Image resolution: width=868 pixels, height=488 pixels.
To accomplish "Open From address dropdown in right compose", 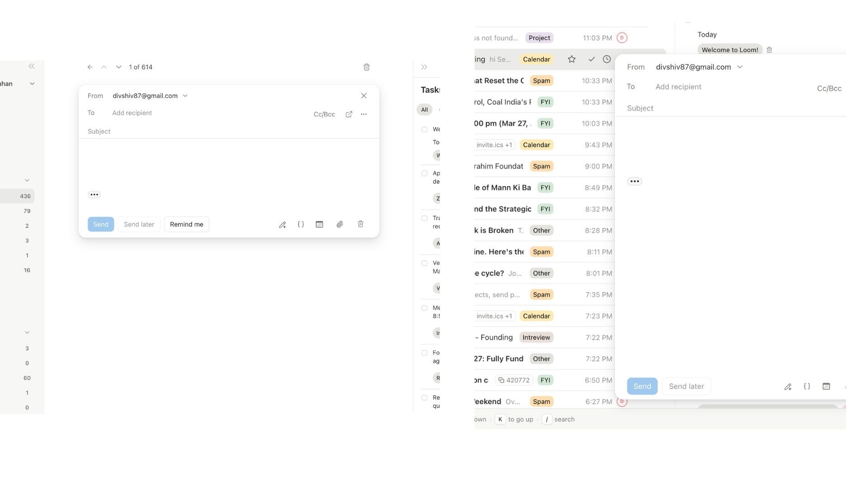I will [x=740, y=67].
